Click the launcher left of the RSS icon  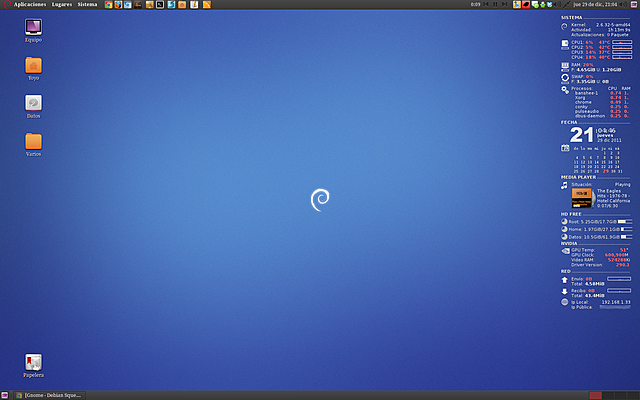click(194, 4)
